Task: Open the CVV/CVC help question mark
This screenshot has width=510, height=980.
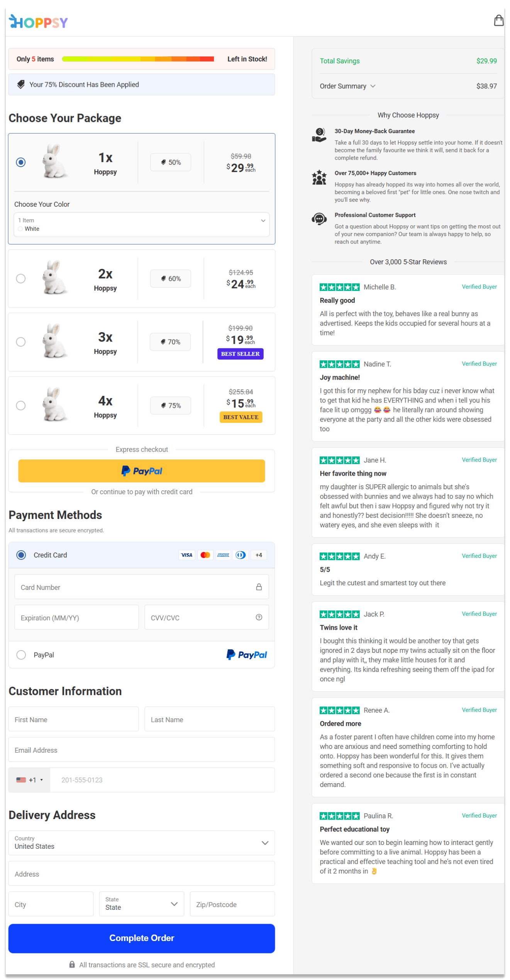Action: 259,617
